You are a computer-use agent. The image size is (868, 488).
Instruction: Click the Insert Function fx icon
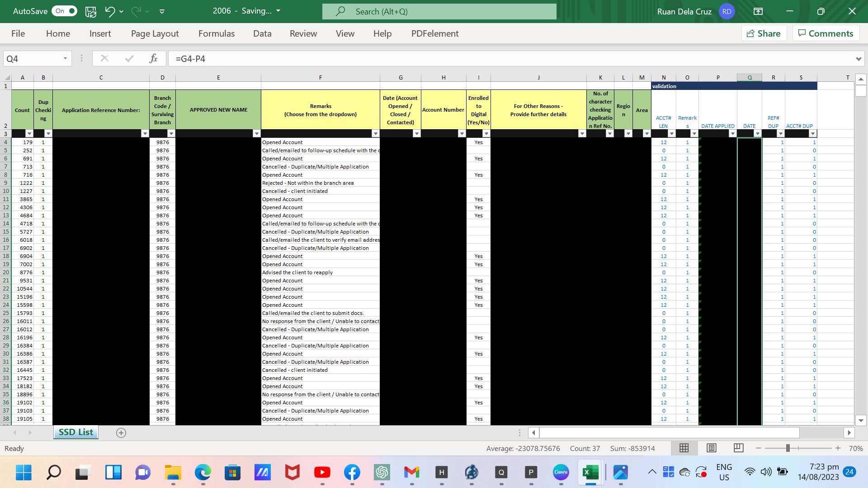tap(153, 58)
